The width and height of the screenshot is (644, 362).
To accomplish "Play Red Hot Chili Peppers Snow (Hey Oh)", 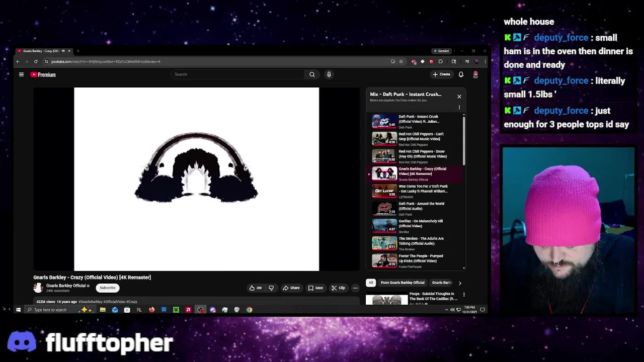I will click(x=416, y=156).
